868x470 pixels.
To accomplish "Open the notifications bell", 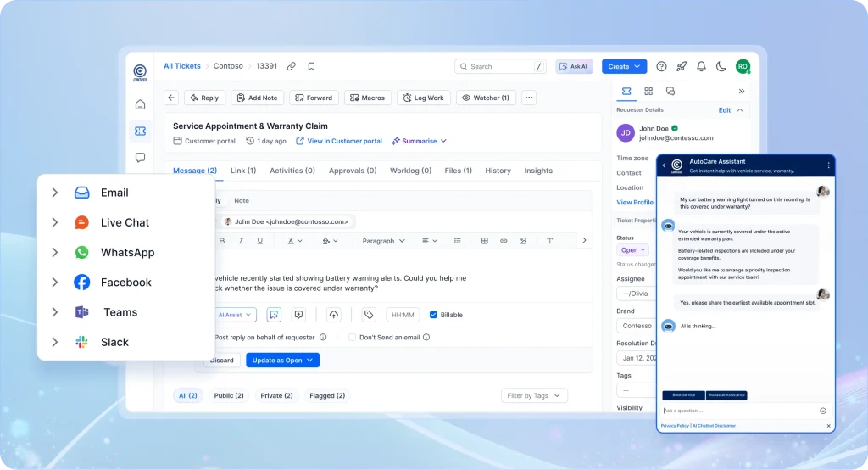I will point(701,66).
